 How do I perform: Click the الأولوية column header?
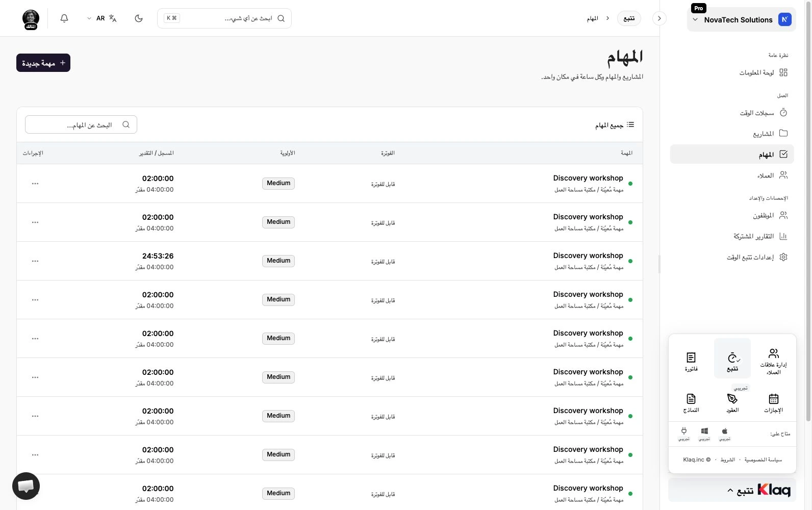288,153
